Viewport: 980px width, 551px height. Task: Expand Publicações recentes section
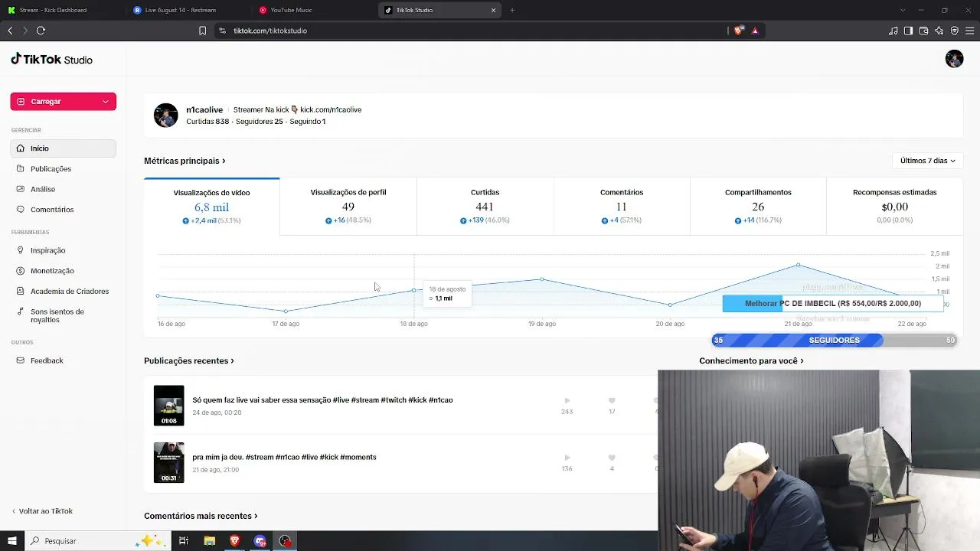(x=189, y=360)
